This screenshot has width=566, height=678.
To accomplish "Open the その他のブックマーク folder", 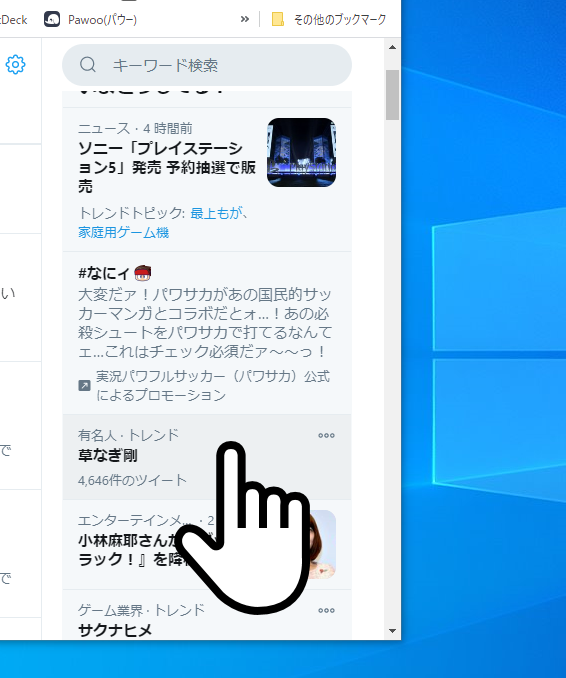I will [329, 19].
